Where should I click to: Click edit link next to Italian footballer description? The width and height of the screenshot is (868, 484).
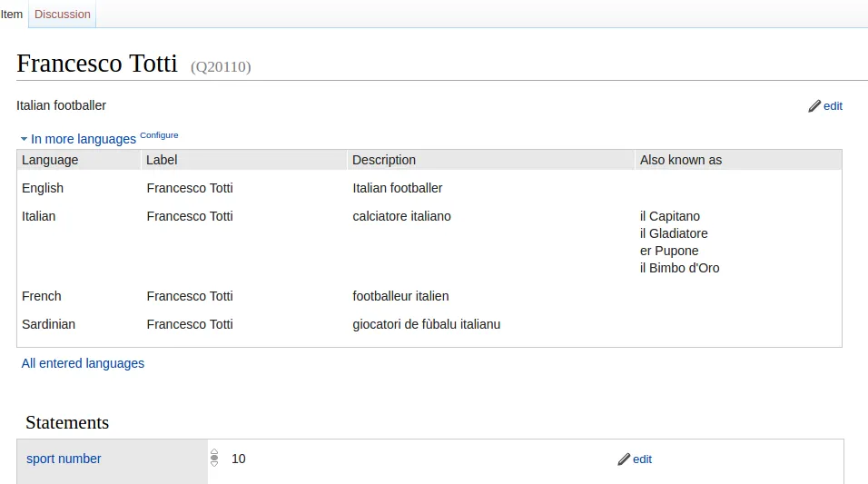coord(833,106)
